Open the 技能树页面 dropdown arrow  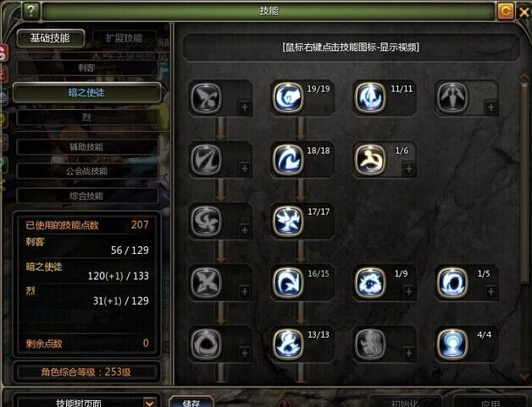pyautogui.click(x=149, y=403)
